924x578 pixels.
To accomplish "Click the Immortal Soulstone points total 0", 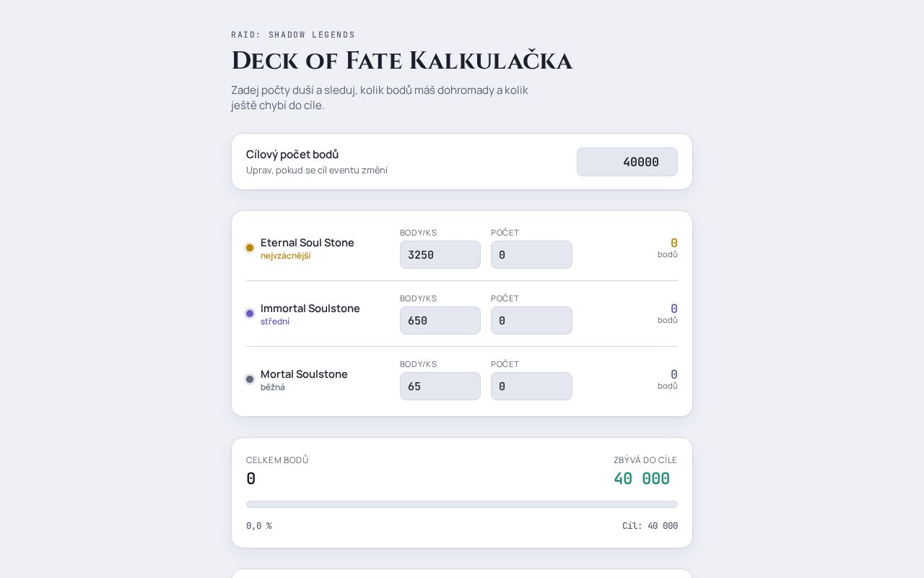I will tap(674, 309).
